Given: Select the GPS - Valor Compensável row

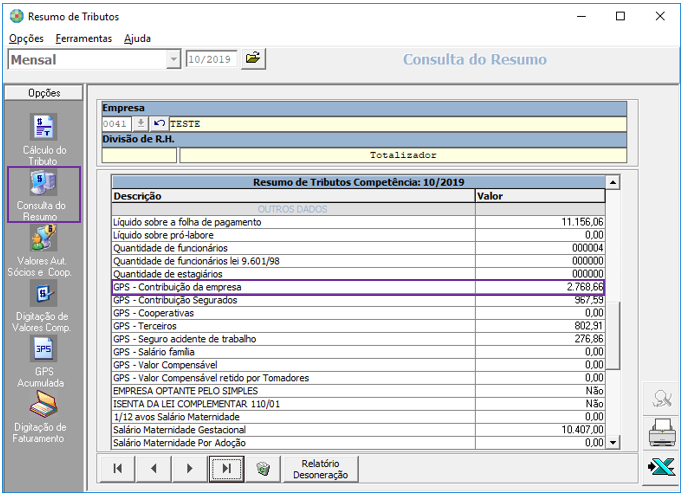Looking at the screenshot, I should tap(358, 365).
